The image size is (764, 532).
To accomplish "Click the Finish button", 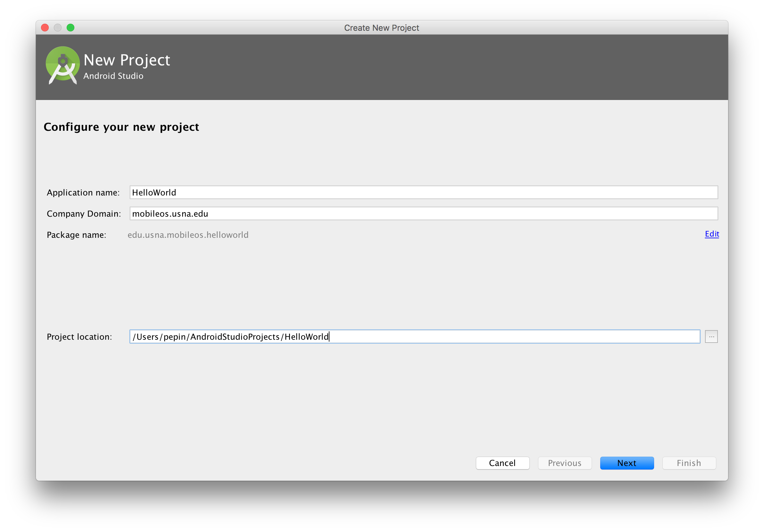I will pyautogui.click(x=689, y=463).
